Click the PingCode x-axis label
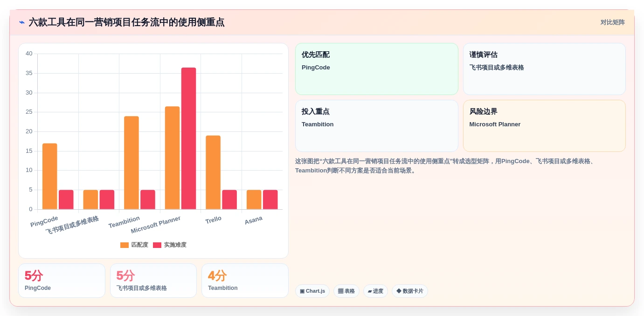Screen dimensions: 644x316 point(44,221)
